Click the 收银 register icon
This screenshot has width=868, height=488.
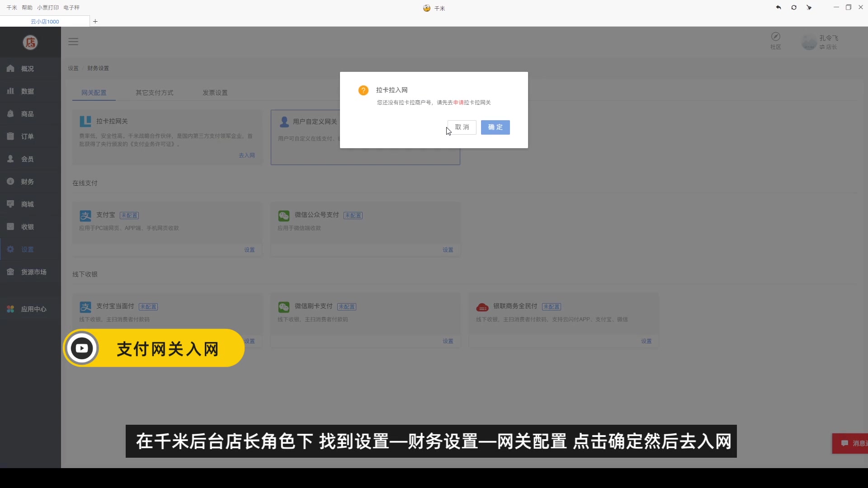(x=10, y=226)
